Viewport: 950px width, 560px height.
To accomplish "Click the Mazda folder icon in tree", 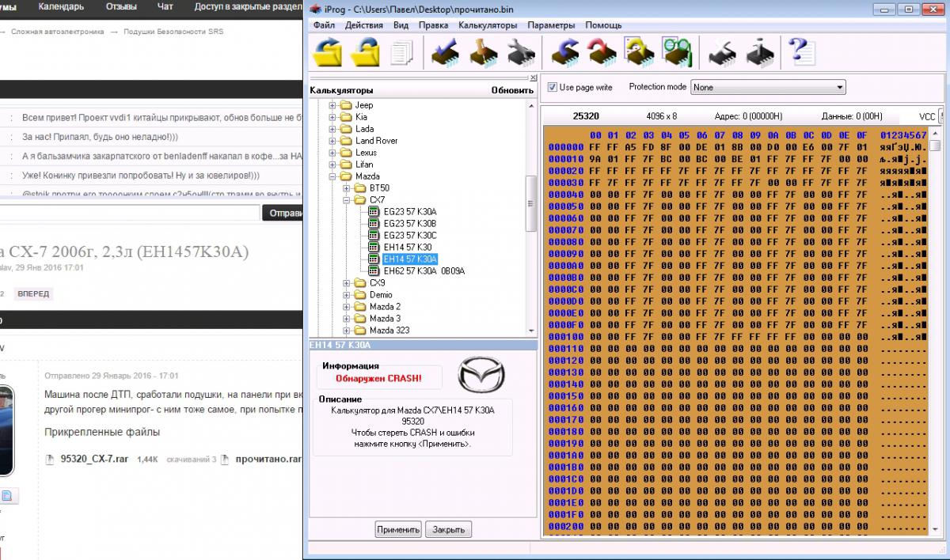I will [345, 176].
